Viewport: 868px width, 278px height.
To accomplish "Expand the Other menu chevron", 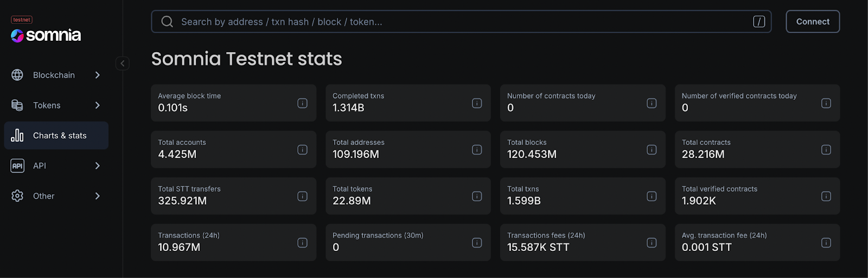I will click(98, 196).
